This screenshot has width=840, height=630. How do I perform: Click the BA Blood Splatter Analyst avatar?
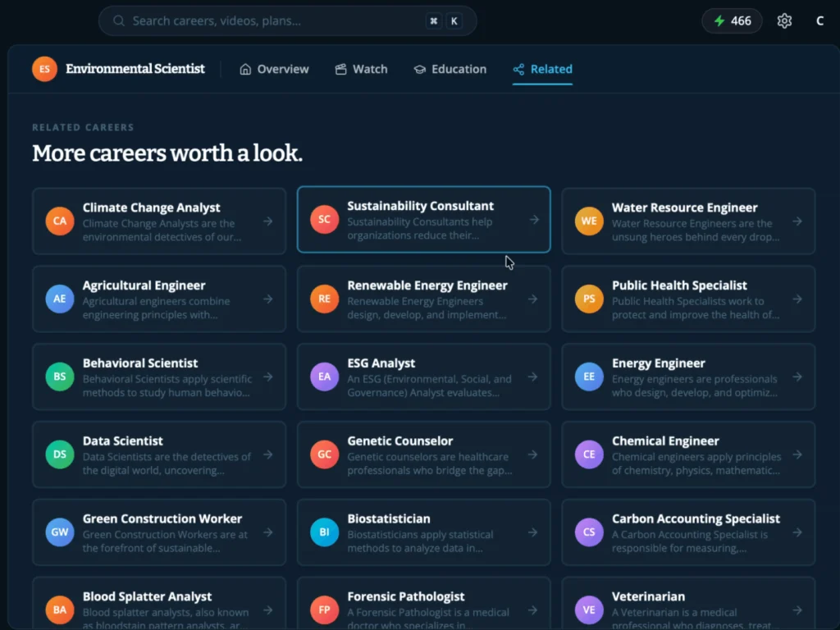59,609
